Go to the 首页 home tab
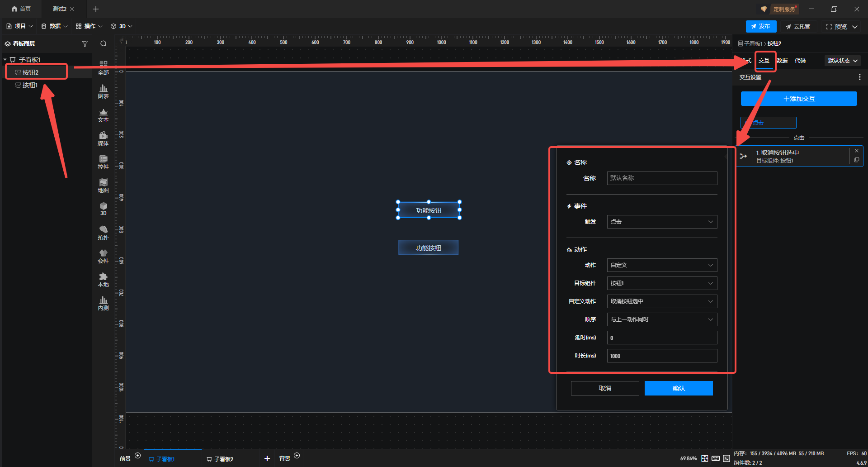 pos(21,9)
